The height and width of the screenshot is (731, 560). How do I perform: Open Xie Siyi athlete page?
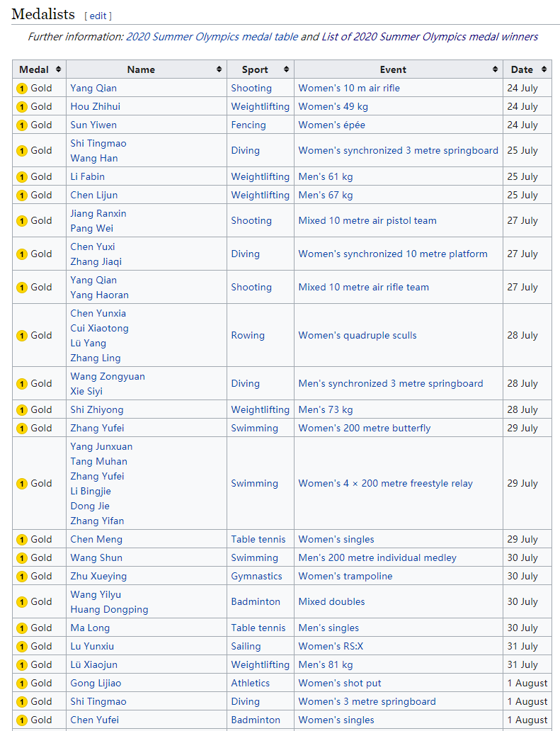coord(86,391)
